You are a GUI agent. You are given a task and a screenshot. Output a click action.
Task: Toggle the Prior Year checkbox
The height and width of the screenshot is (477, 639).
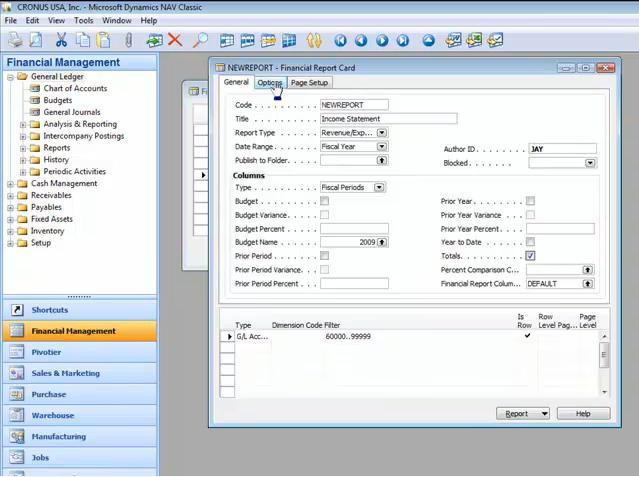pos(530,201)
